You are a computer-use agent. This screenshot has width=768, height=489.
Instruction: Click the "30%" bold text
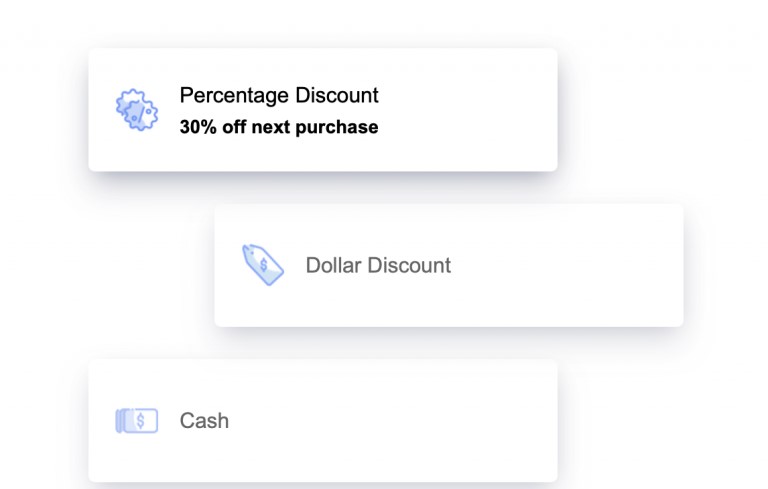click(198, 127)
